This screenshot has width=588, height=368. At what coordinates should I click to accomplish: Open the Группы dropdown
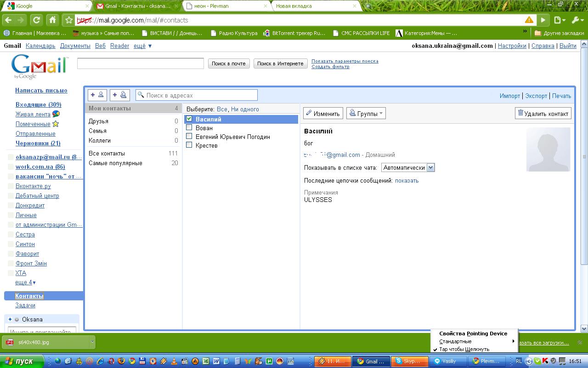pos(366,114)
